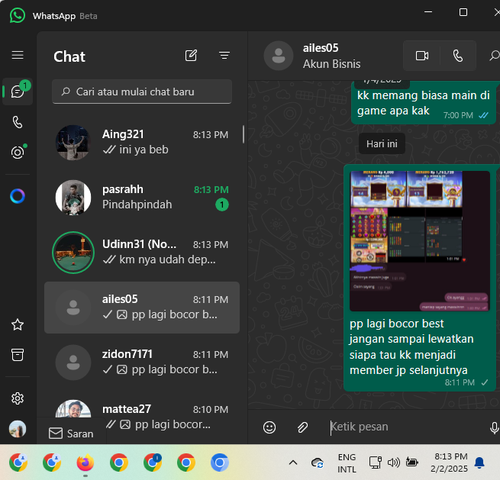Click the Saran feedback button
500x480 pixels.
(x=71, y=433)
